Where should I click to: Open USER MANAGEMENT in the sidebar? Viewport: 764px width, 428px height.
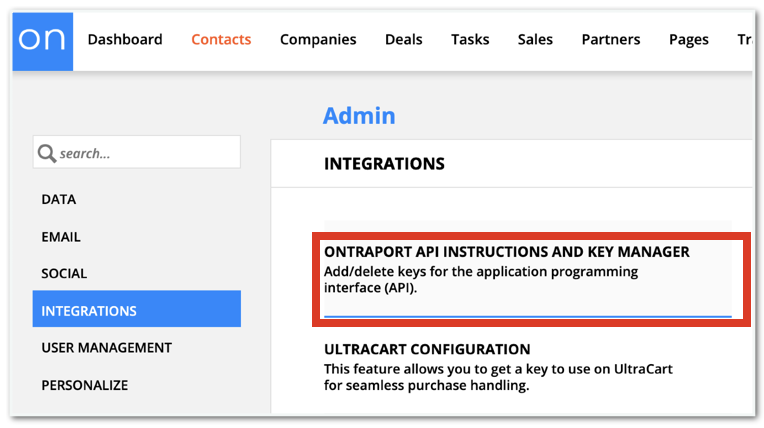point(107,348)
